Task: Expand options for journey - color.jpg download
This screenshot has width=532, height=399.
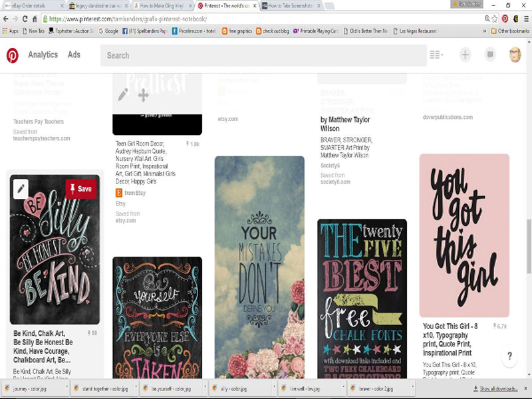Action: point(66,388)
